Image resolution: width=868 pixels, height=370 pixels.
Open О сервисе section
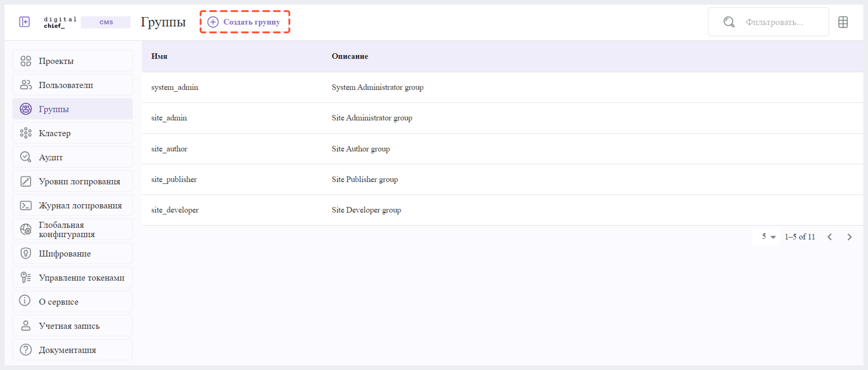pos(72,302)
